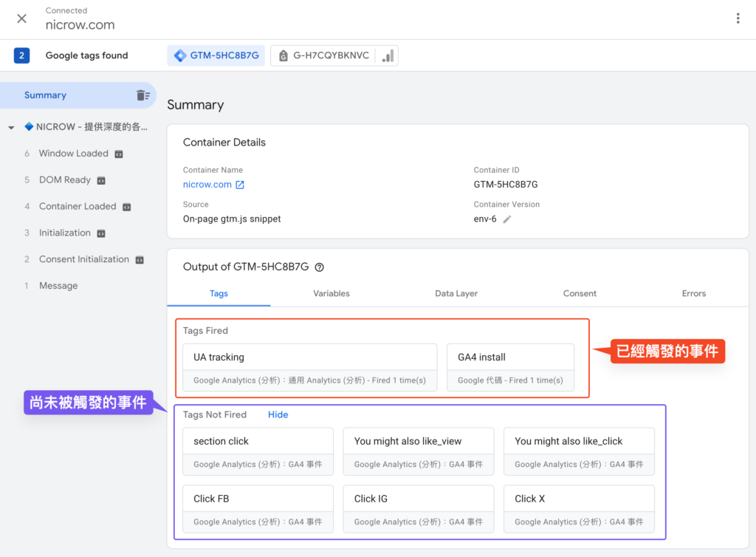
Task: Switch to the Errors tab
Action: 693,294
